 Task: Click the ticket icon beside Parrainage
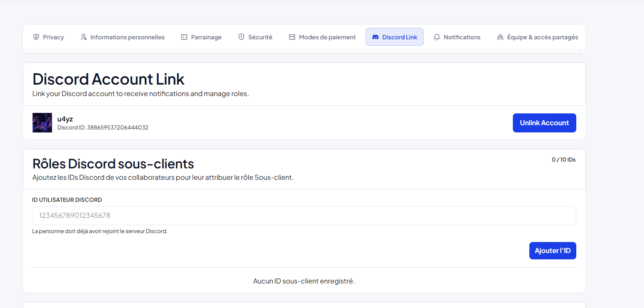pos(184,37)
